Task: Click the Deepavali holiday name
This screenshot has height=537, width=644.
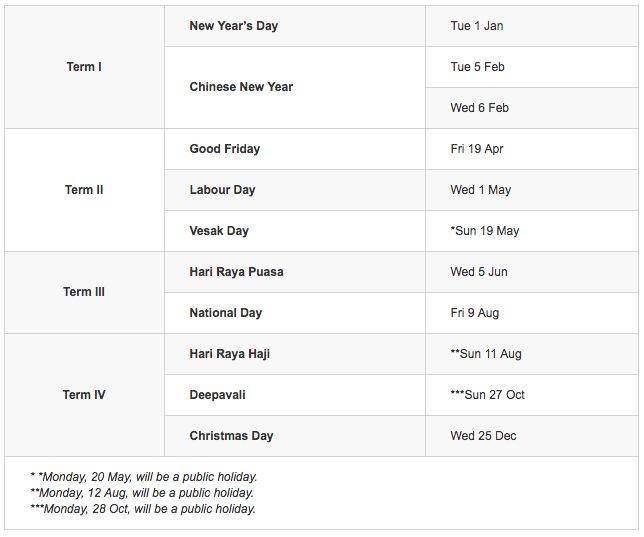Action: pyautogui.click(x=217, y=395)
